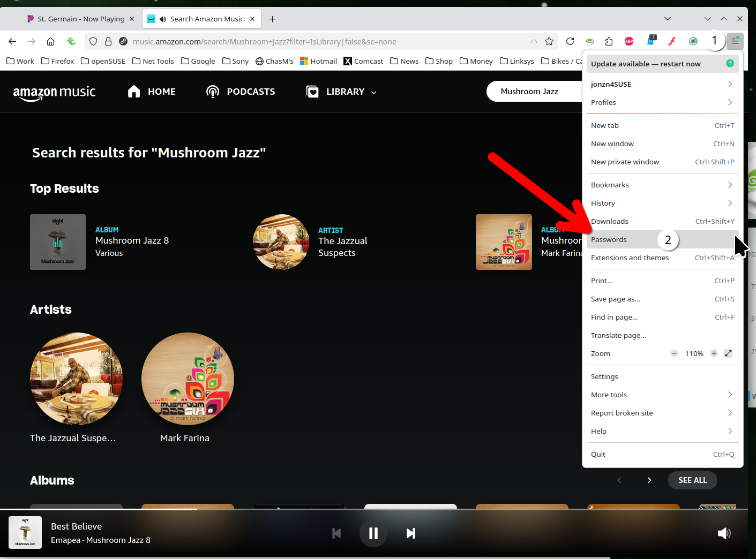Image resolution: width=756 pixels, height=559 pixels.
Task: Click the tracking protection shield icon
Action: click(x=93, y=41)
